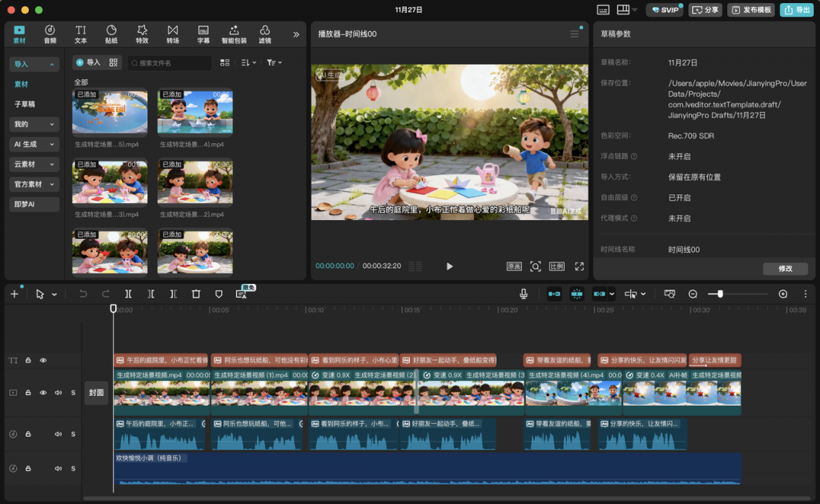
Task: Open the 贴纸 stickers panel
Action: tap(111, 34)
